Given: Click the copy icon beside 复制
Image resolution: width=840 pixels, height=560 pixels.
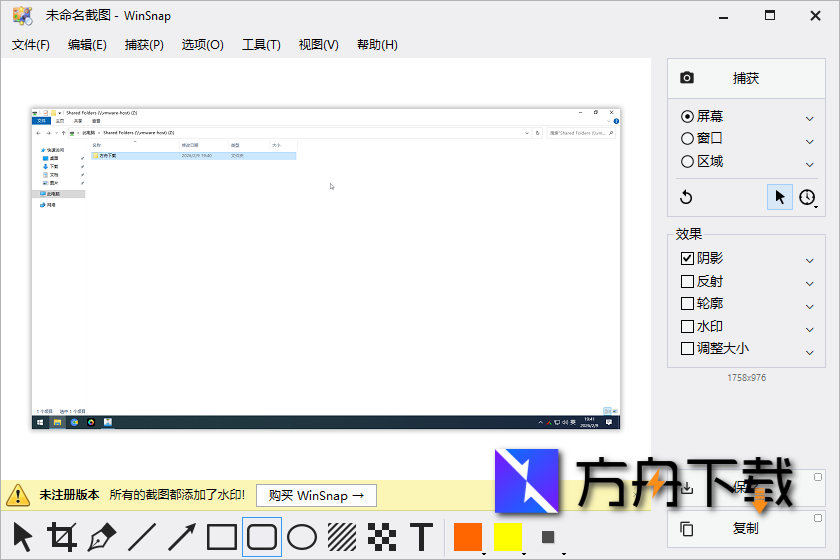Looking at the screenshot, I should point(687,529).
